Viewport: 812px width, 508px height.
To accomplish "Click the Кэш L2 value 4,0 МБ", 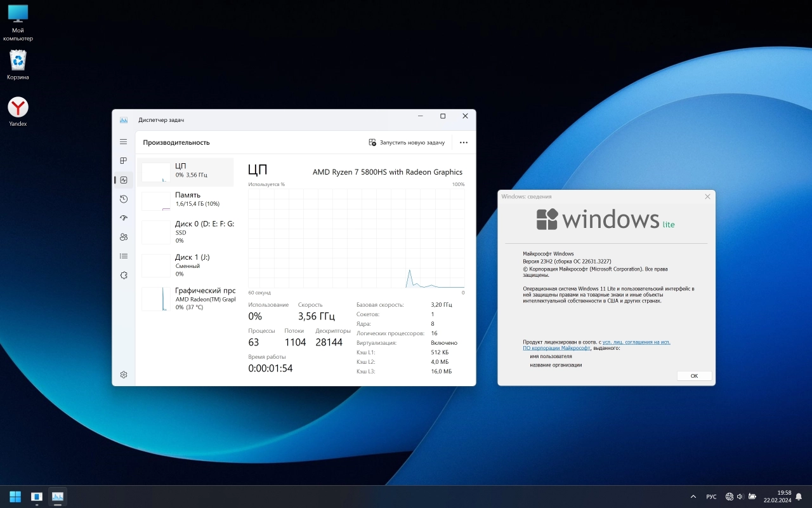I will (x=440, y=362).
